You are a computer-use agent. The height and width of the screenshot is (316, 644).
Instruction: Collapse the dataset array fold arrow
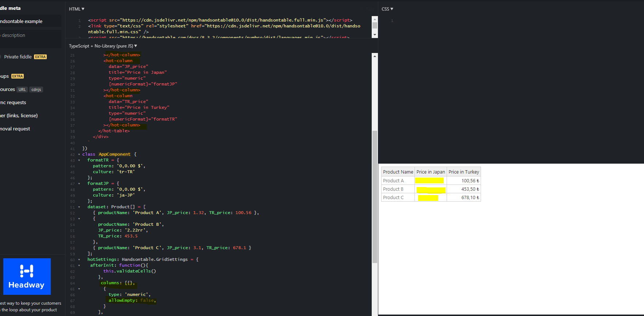79,207
